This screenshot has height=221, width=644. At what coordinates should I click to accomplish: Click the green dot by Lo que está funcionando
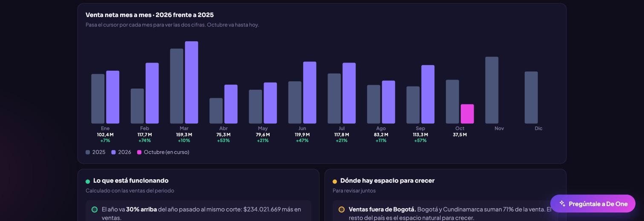click(88, 181)
